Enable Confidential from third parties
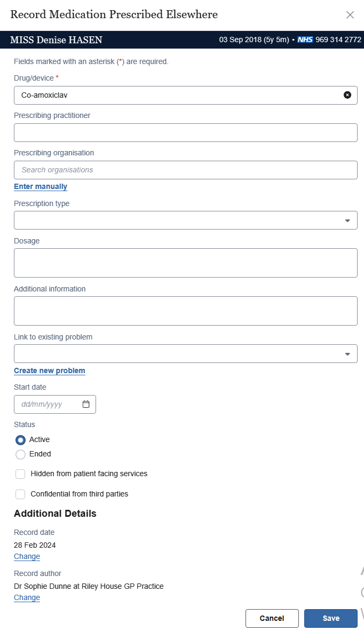 coord(20,494)
